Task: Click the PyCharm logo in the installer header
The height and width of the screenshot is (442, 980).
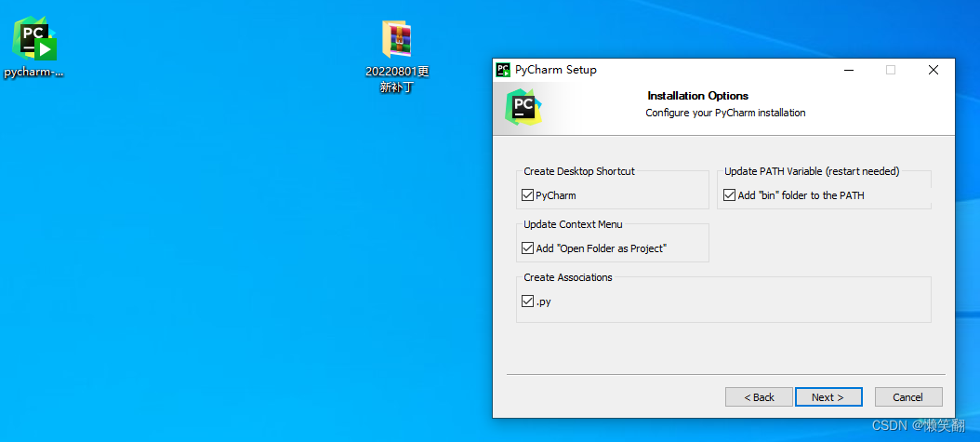Action: click(x=523, y=107)
